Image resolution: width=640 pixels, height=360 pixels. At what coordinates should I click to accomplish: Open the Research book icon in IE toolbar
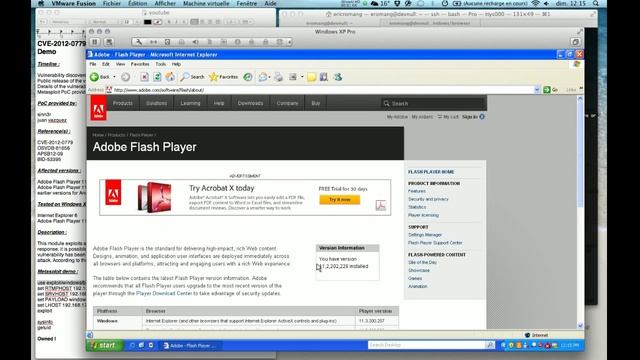[x=324, y=77]
